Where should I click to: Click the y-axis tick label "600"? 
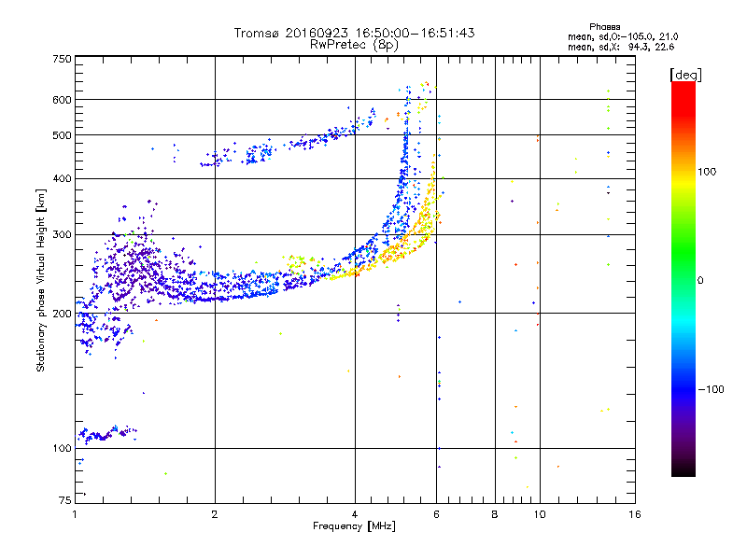[x=62, y=100]
